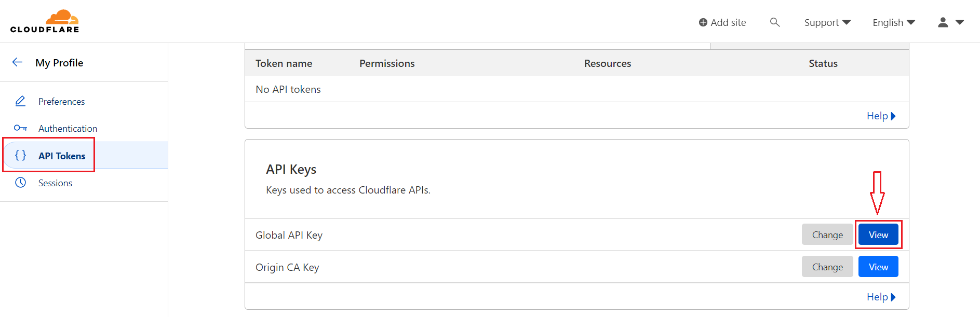Screen dimensions: 980x317
Task: Change the Origin CA Key
Action: (x=827, y=267)
